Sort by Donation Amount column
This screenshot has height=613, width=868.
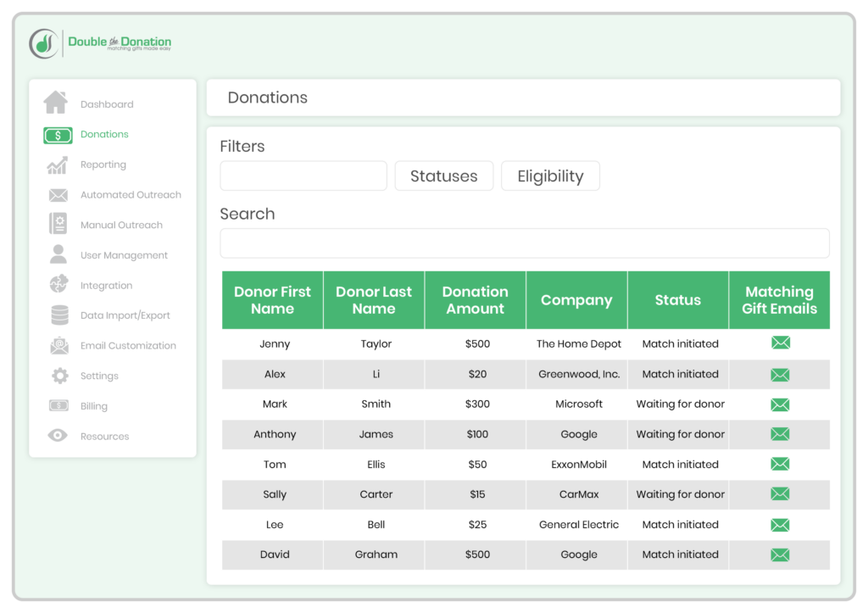pyautogui.click(x=475, y=300)
